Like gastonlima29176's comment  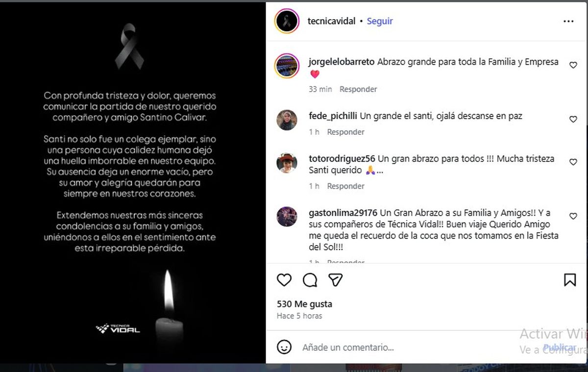573,216
